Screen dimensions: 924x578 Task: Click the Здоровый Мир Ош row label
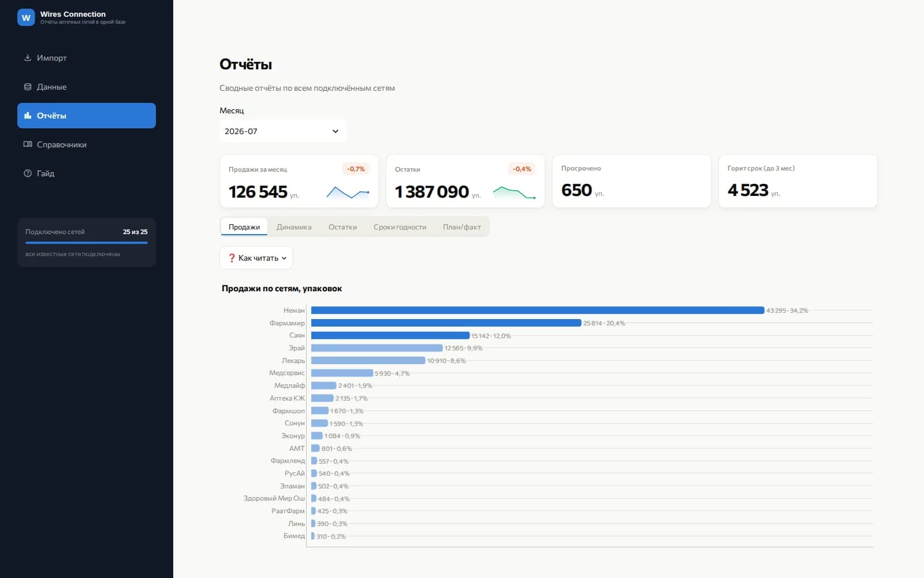[274, 498]
